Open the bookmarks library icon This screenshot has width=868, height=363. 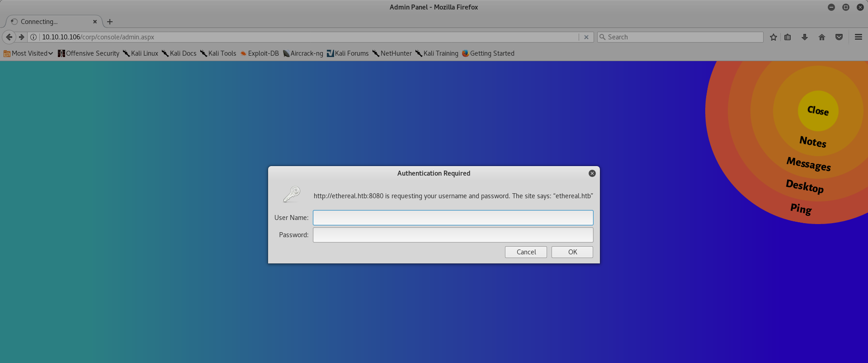coord(788,37)
